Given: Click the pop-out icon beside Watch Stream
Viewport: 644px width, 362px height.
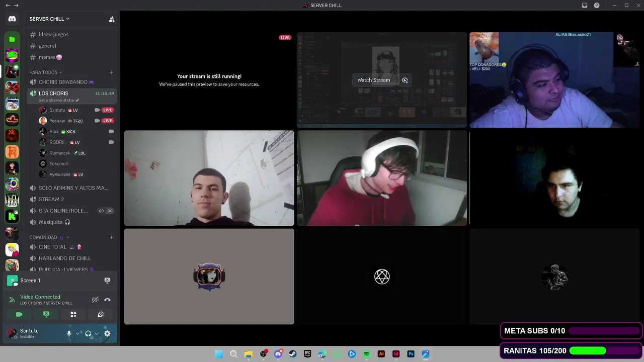Looking at the screenshot, I should (405, 80).
